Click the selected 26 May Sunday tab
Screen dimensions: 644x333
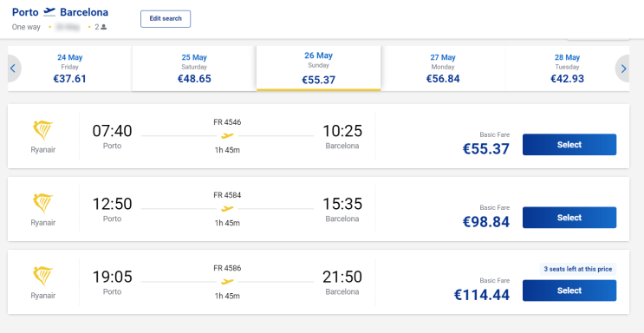(319, 68)
